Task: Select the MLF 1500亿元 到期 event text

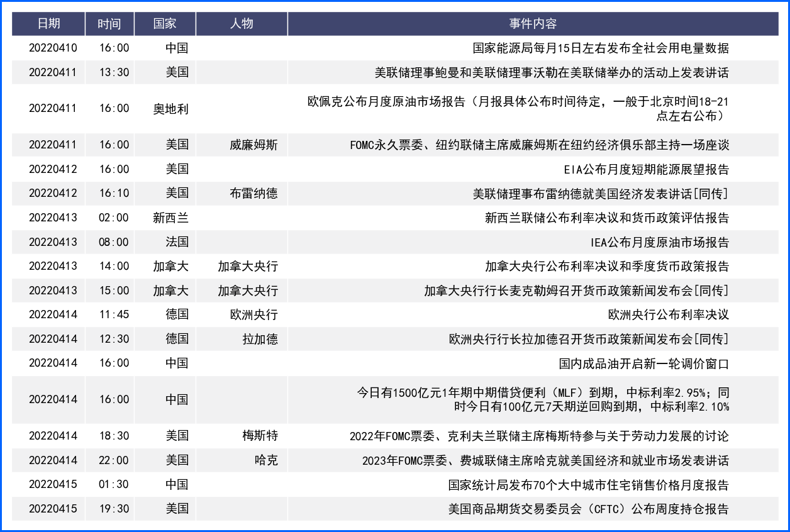Action: coord(543,400)
